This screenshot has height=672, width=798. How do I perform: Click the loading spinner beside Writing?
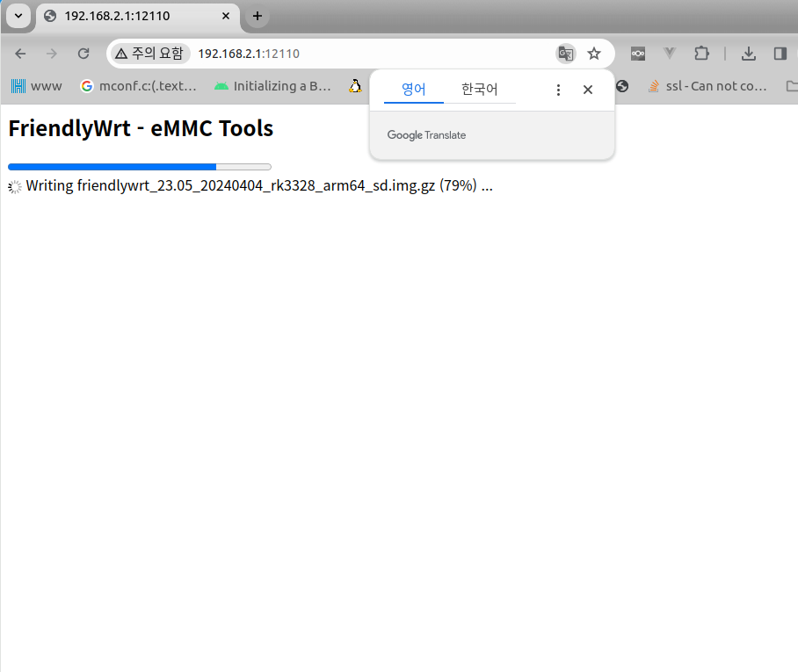(15, 187)
